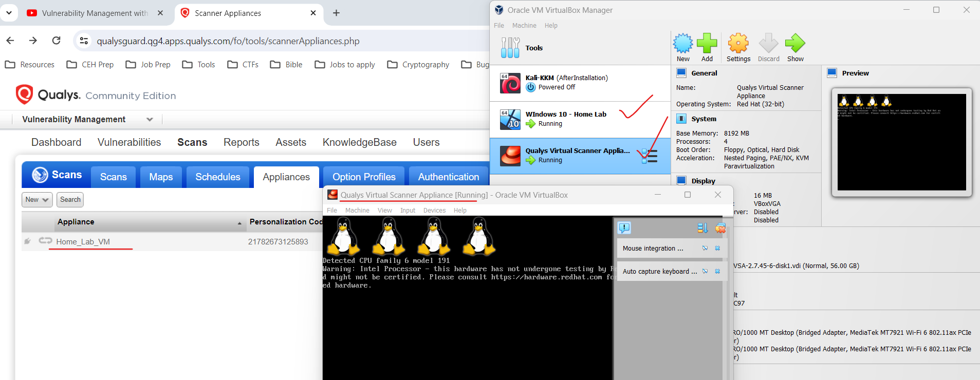The height and width of the screenshot is (380, 980).
Task: Open the Qualys VM item menu icon
Action: [650, 156]
